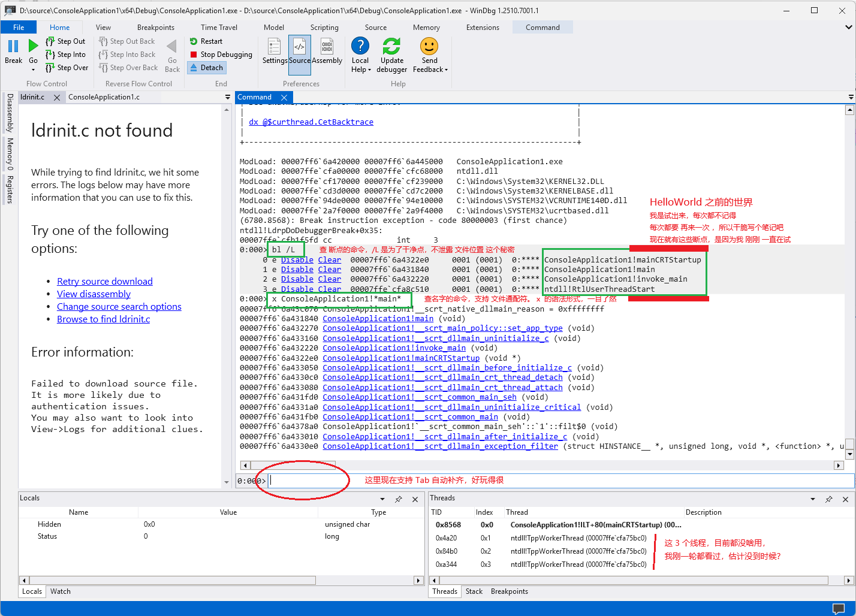Viewport: 856px width, 616px height.
Task: Click the Step Out icon
Action: coord(50,41)
